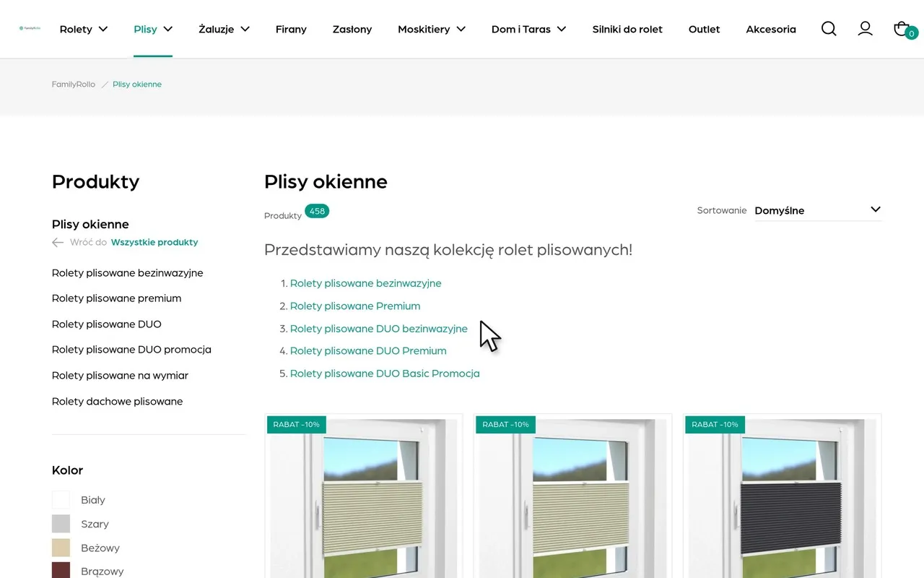Expand the Plisy menu chevron
924x578 pixels.
(x=168, y=29)
